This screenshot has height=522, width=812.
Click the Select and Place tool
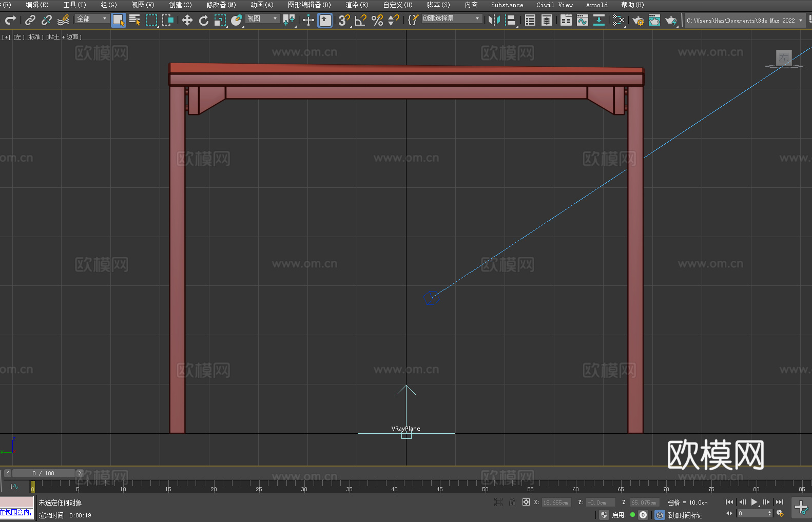[236, 20]
